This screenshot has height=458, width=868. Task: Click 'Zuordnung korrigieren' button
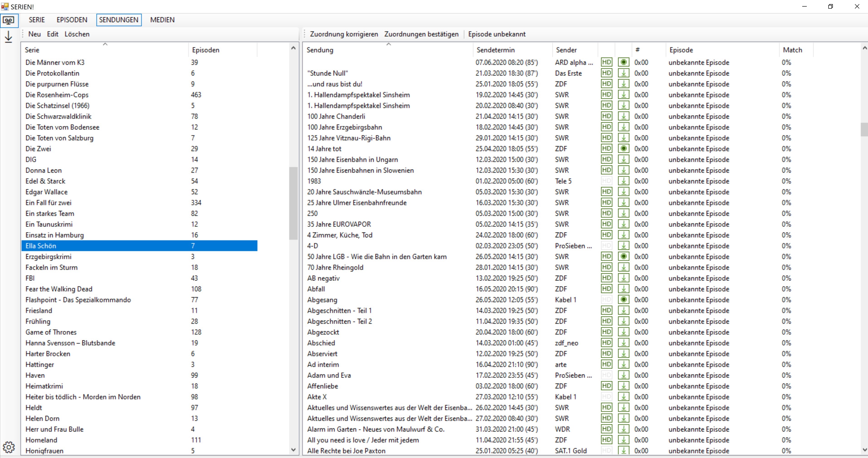344,34
